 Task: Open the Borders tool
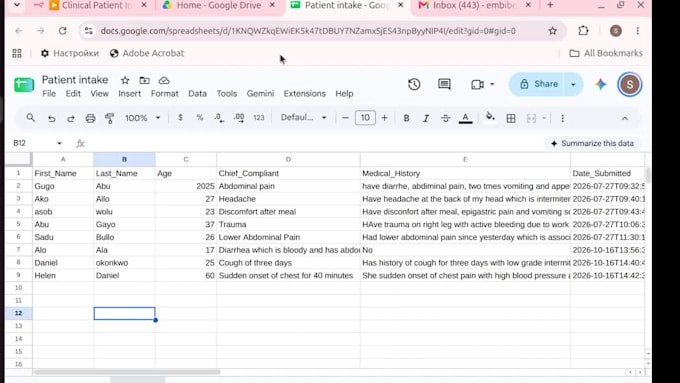(x=511, y=118)
